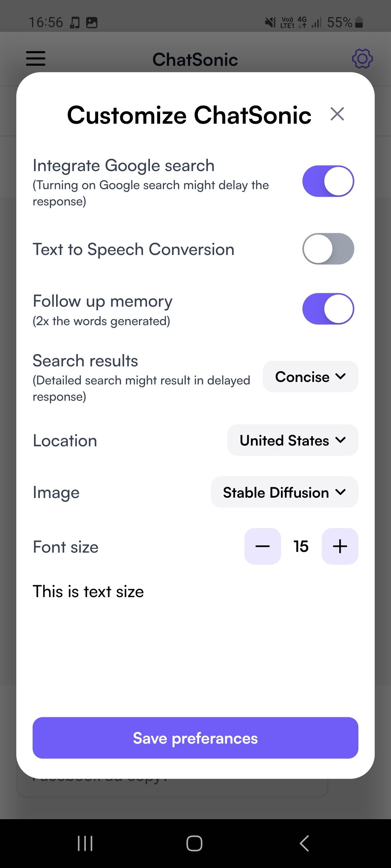Screen dimensions: 391x868
Task: Turn off Follow up memory
Action: pos(328,309)
